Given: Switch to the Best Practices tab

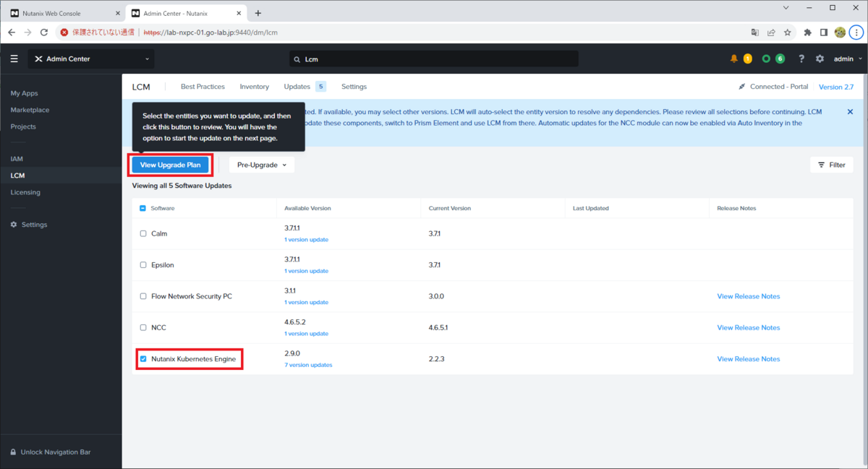Looking at the screenshot, I should tap(203, 87).
